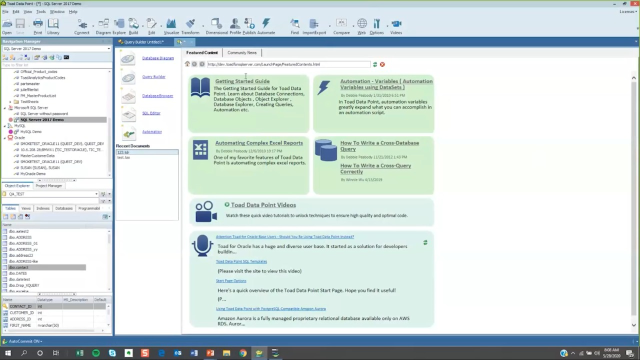Open the Diagram tool
The width and height of the screenshot is (640, 360).
pos(103,26)
